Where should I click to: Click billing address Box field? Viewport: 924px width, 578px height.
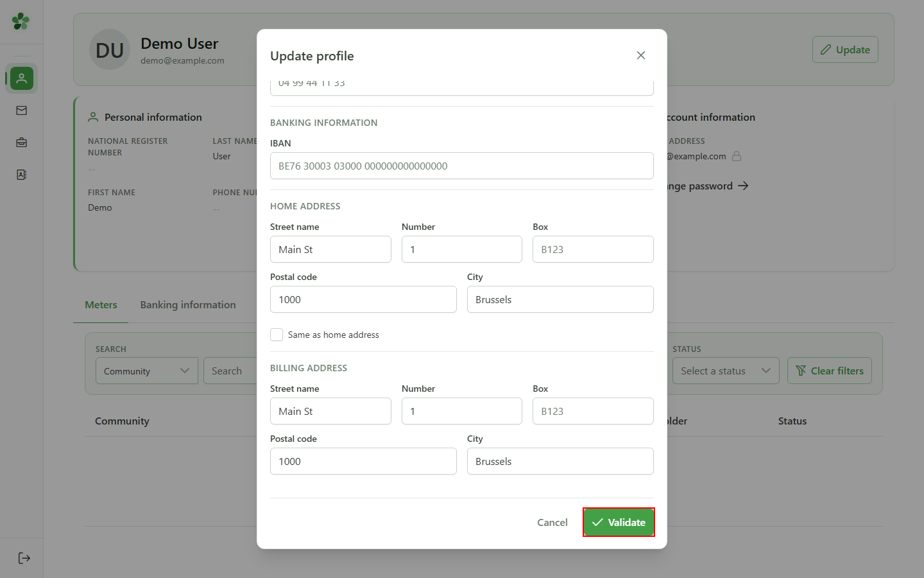593,411
